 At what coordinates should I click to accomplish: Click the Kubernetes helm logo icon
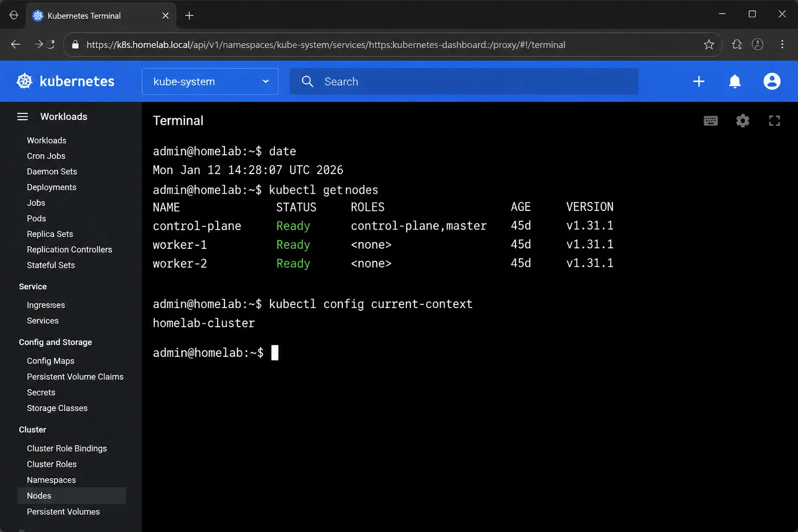pyautogui.click(x=24, y=81)
